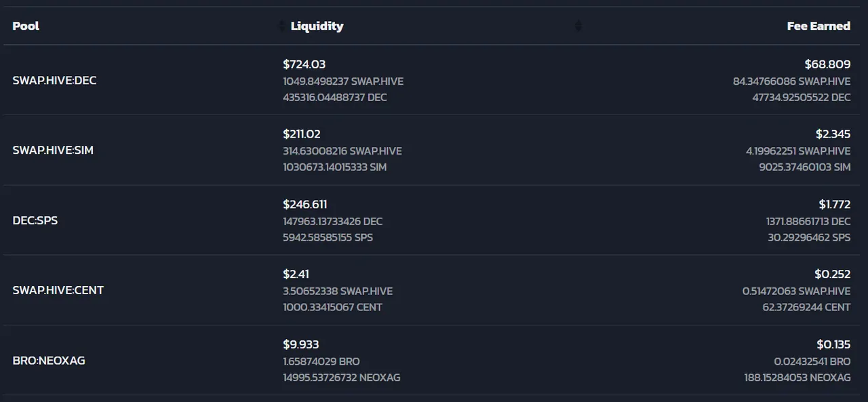Click the $211.02 liquidity value
Screen dimensions: 868x402
pos(302,134)
